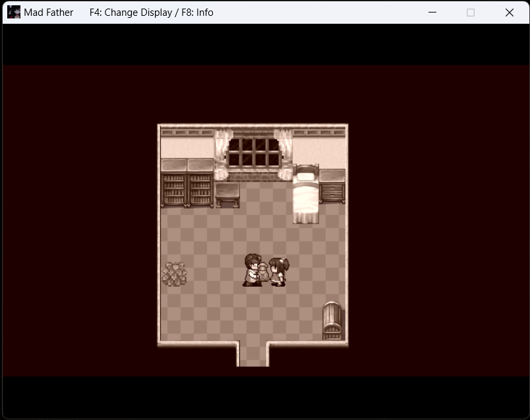The image size is (530, 420).
Task: Click the nightstand beside the bed
Action: tap(332, 187)
